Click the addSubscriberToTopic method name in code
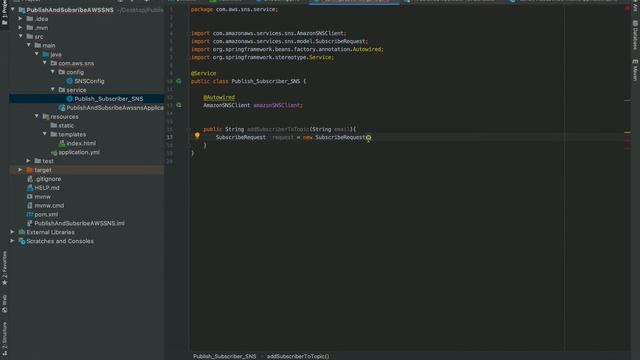640x360 pixels. coord(278,129)
